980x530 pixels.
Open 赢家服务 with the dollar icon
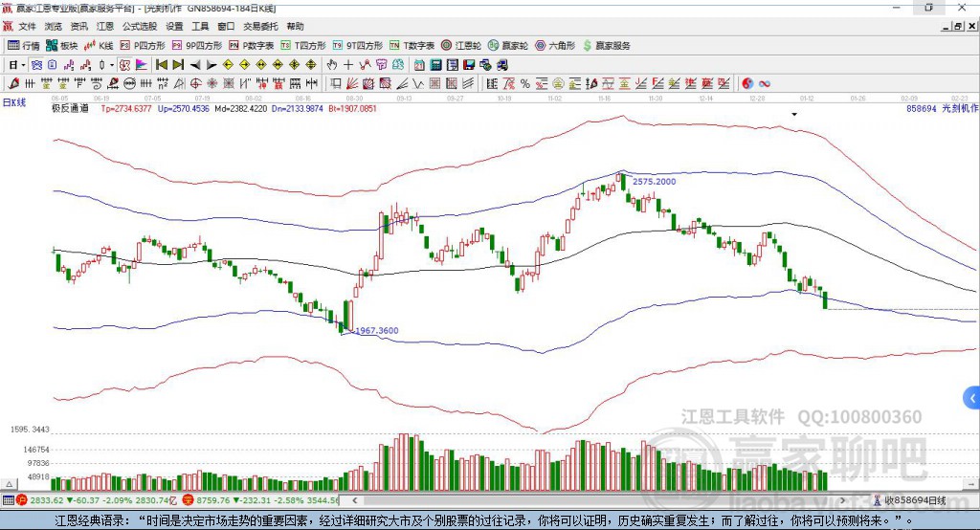(606, 46)
